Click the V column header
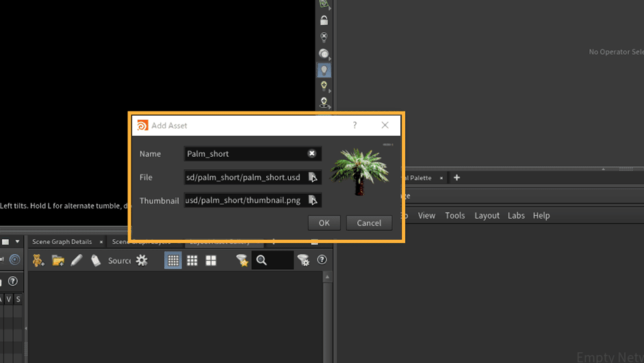 (x=9, y=299)
